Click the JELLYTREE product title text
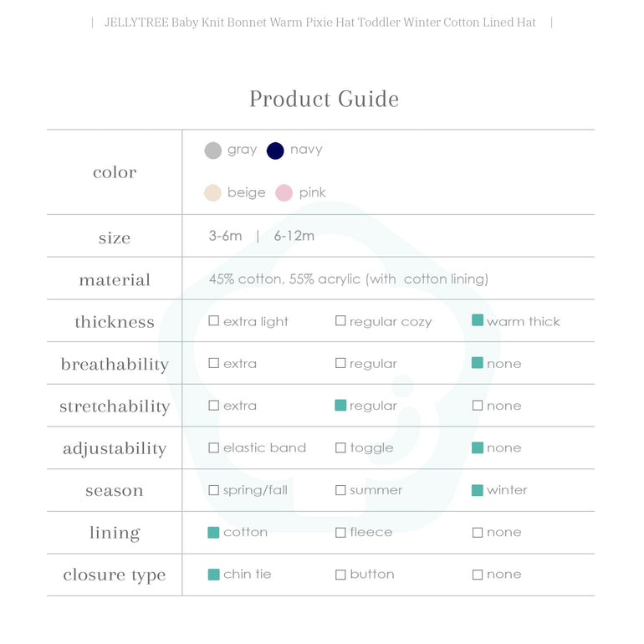 click(x=320, y=23)
